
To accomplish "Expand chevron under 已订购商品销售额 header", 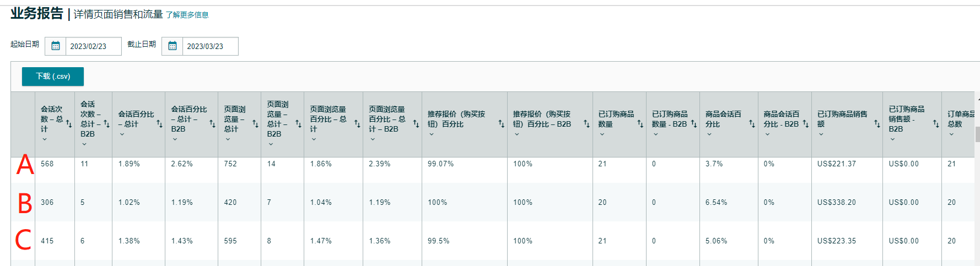I will (821, 134).
